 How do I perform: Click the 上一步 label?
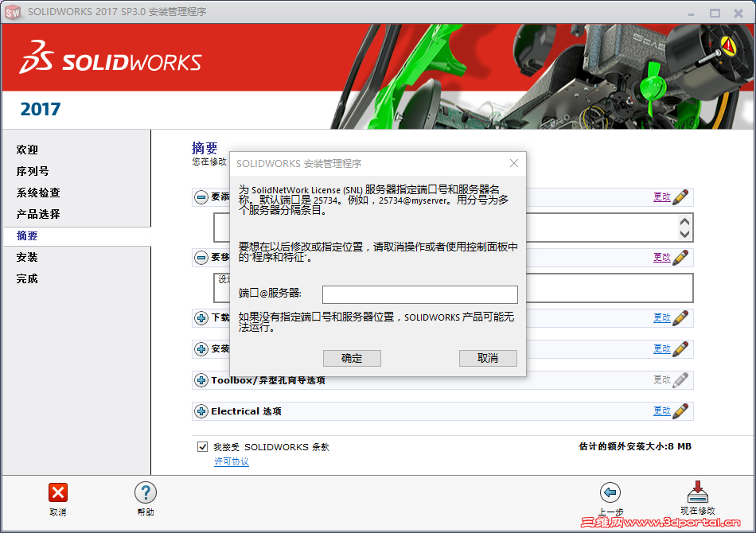[611, 512]
